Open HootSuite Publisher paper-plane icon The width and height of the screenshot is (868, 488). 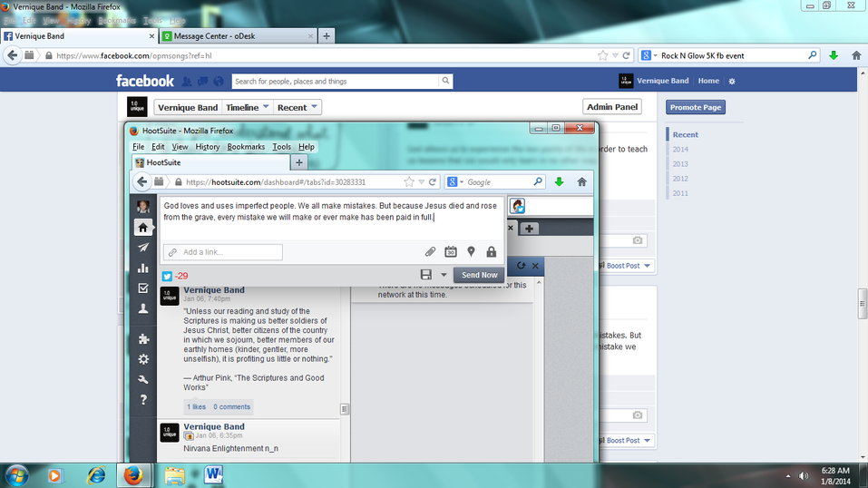coord(142,248)
